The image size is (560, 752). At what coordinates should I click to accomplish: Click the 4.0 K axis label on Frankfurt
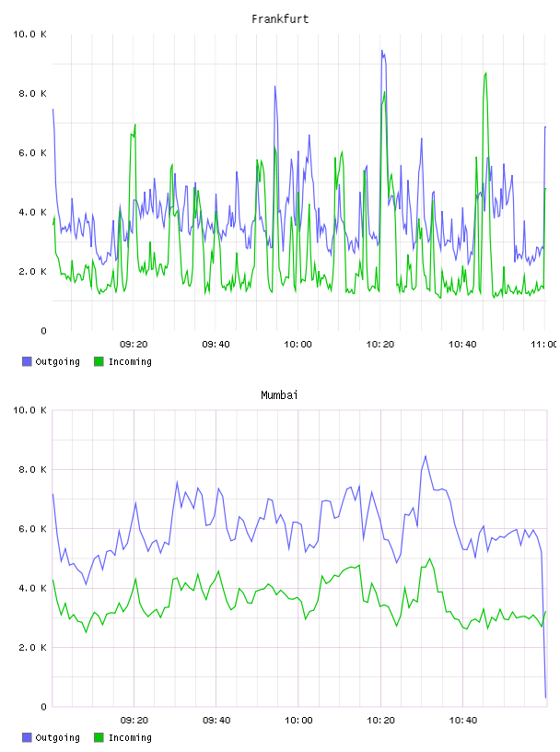tap(32, 212)
